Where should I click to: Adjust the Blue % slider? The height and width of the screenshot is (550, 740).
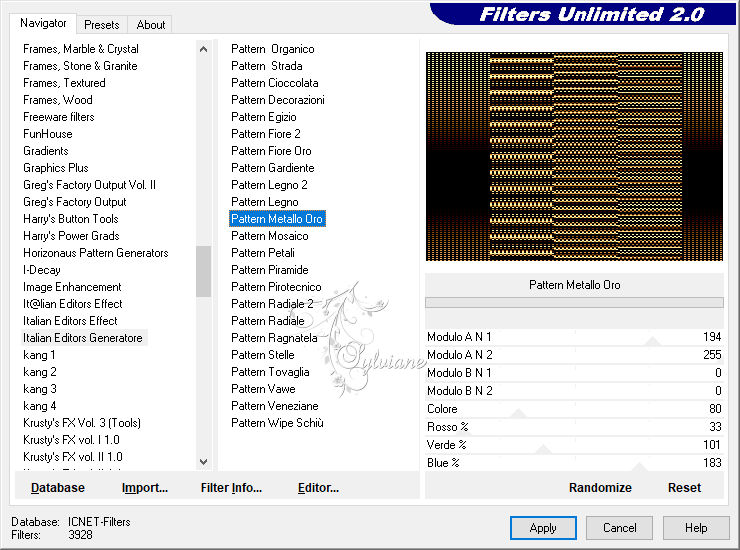coord(574,463)
